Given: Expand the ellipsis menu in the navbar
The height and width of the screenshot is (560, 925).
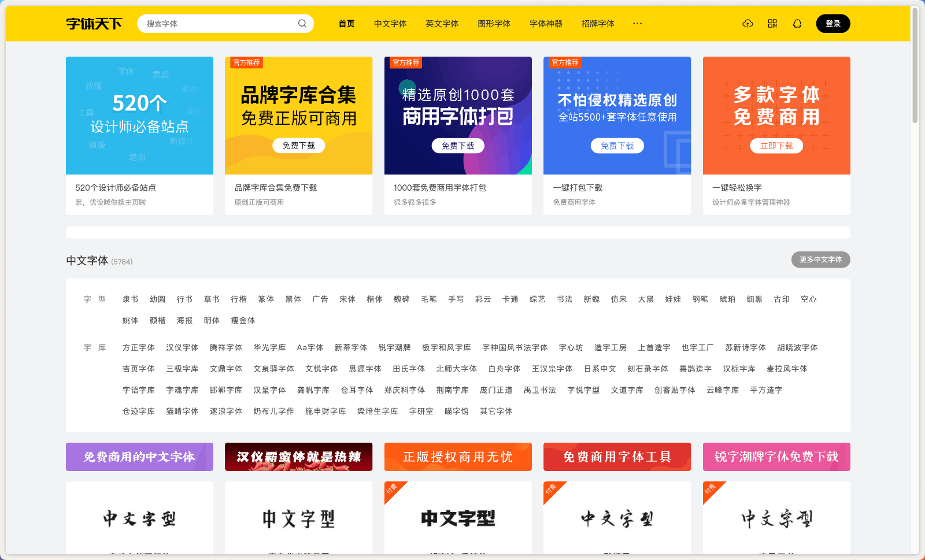Looking at the screenshot, I should (637, 24).
